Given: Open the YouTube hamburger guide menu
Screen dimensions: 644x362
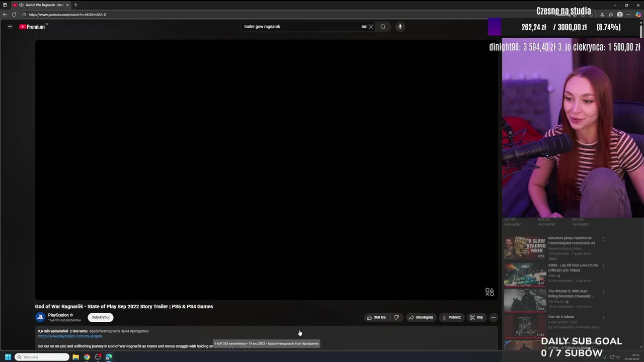Looking at the screenshot, I should pos(10,27).
